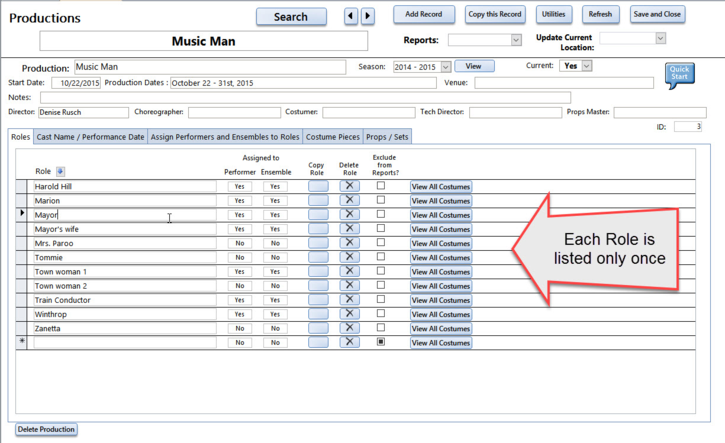Screen dimensions: 725x443
Task: Click Add Record button
Action: 424,14
